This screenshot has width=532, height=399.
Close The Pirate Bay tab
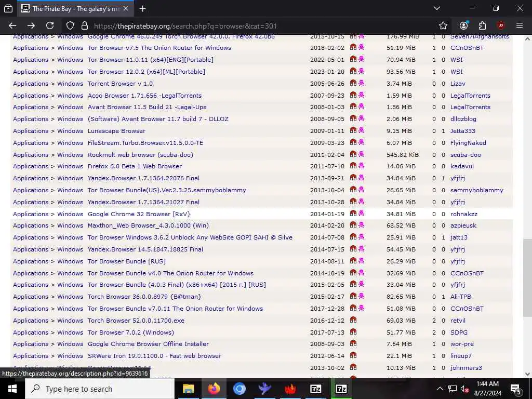pyautogui.click(x=126, y=8)
